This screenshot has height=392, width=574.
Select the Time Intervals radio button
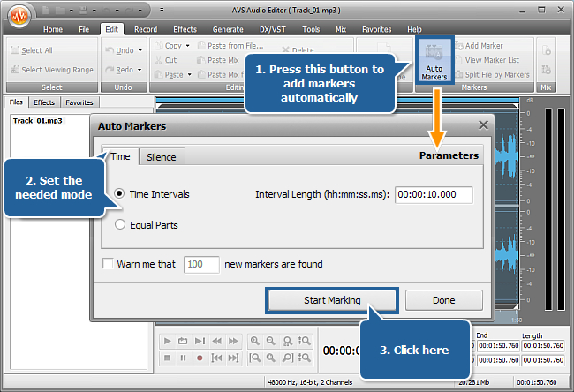(x=119, y=193)
